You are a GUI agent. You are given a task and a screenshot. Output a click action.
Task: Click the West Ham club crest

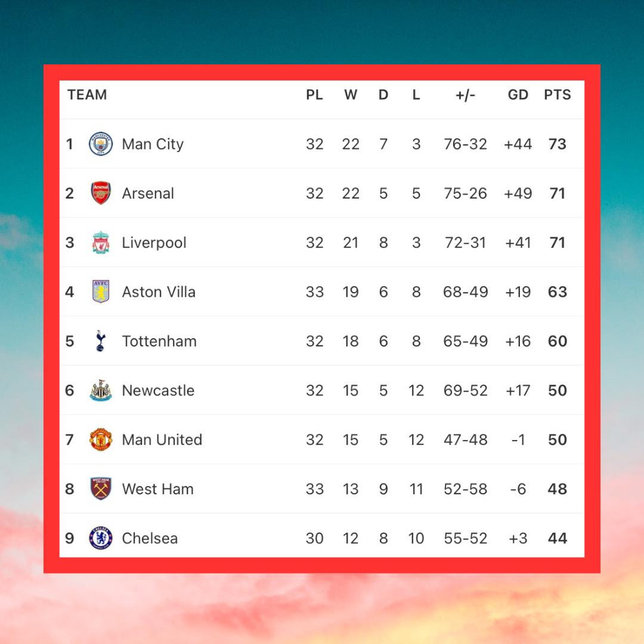pos(101,489)
